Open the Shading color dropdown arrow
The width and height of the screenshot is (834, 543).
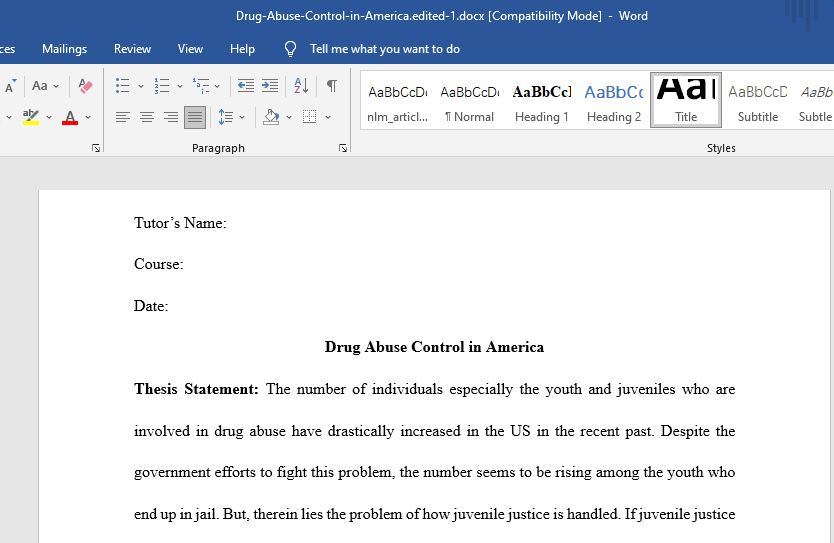289,117
